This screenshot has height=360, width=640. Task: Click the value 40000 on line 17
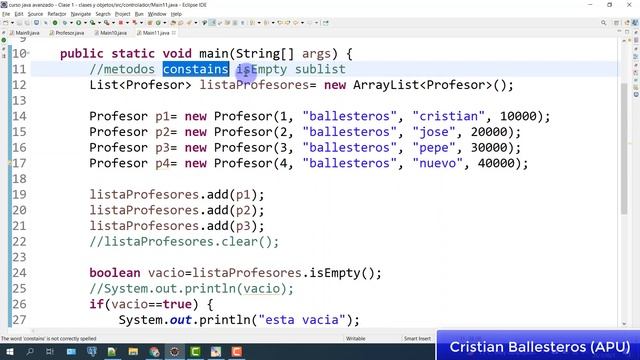coord(496,163)
